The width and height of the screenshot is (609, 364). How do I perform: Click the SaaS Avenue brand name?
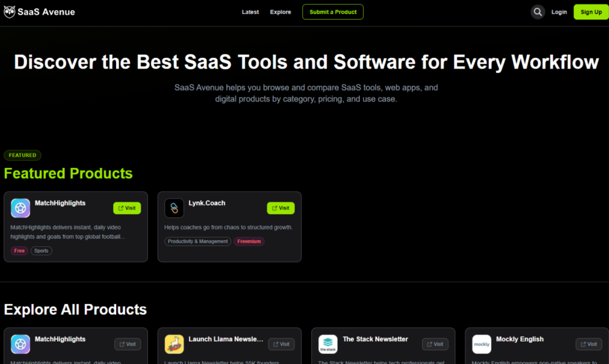pos(46,12)
